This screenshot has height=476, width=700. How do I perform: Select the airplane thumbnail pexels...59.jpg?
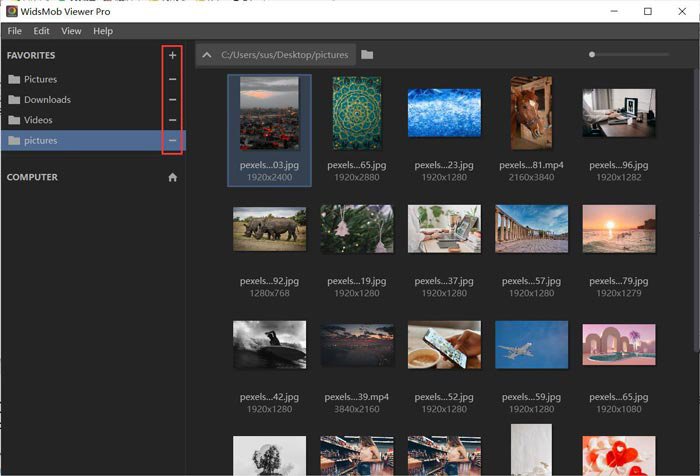click(x=531, y=345)
